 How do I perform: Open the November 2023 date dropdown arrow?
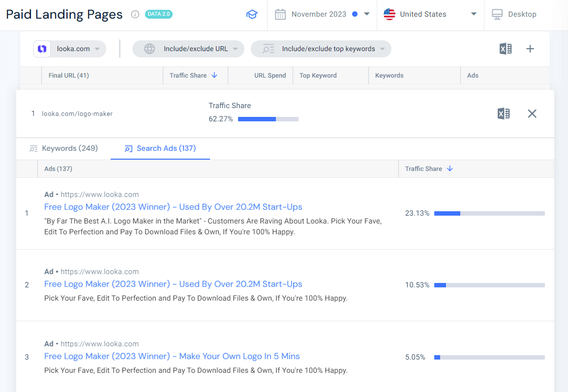coord(366,14)
